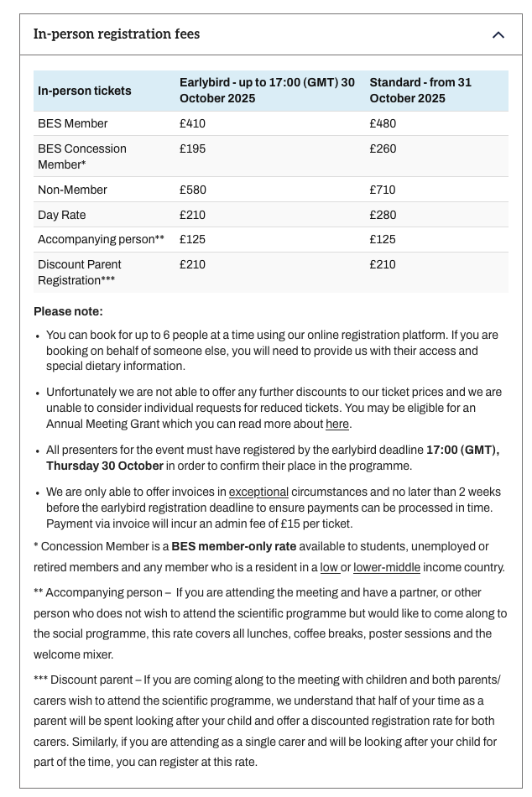This screenshot has width=532, height=797.
Task: Select the BES Concession Member row label
Action: [x=81, y=156]
